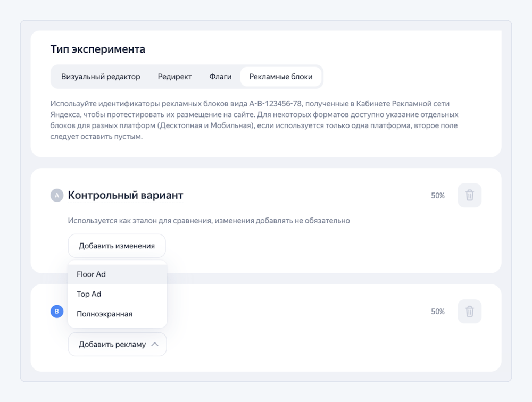Click the gray A variant badge
Screen dimensions: 532x402
[x=57, y=196]
